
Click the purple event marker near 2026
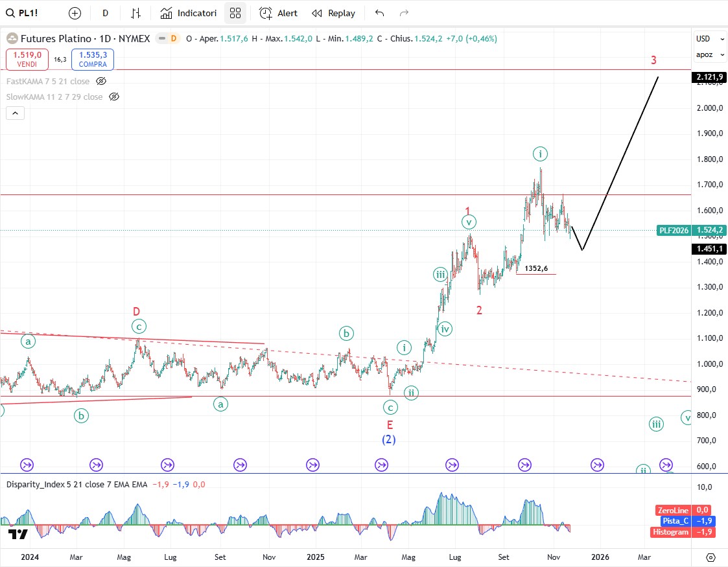pos(597,465)
